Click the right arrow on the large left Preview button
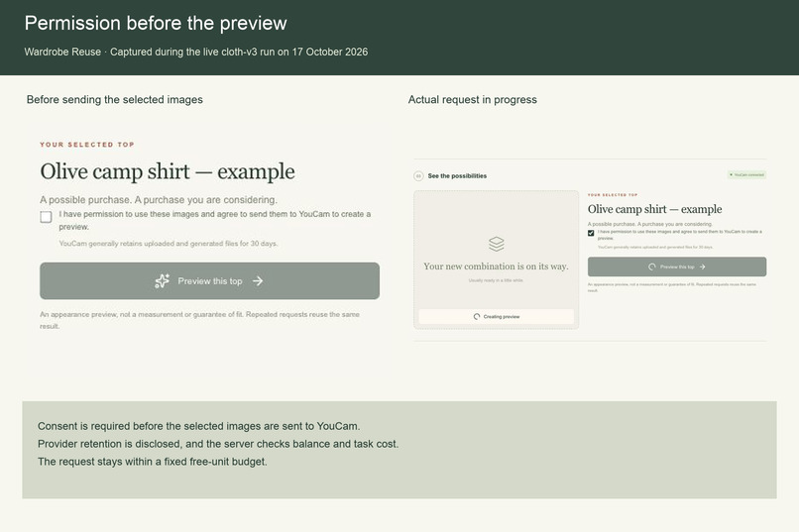799x532 pixels. (x=258, y=281)
